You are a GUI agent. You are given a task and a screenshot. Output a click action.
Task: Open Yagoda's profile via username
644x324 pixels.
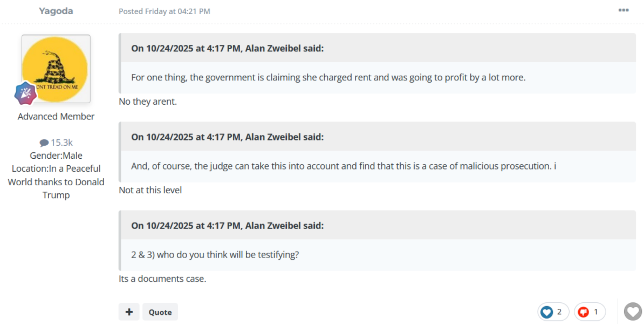(56, 11)
